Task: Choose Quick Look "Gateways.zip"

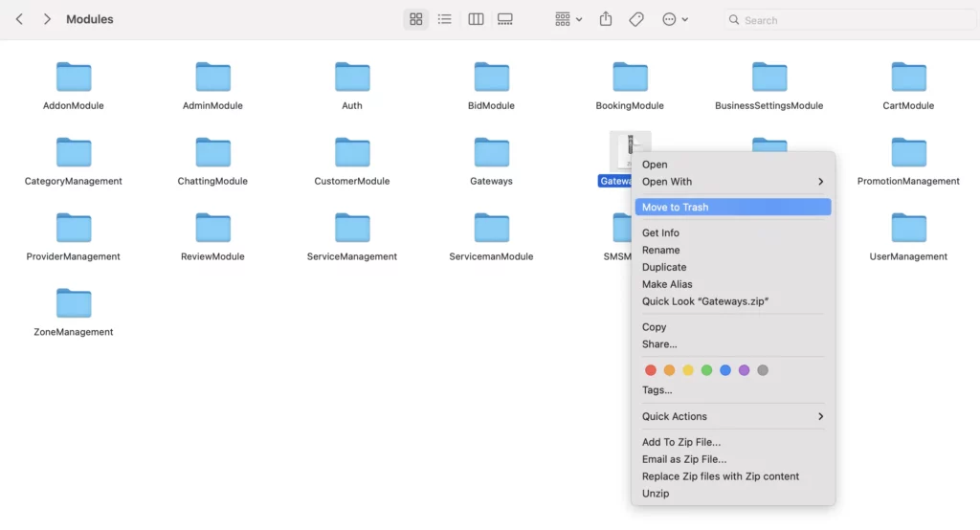Action: tap(733, 301)
